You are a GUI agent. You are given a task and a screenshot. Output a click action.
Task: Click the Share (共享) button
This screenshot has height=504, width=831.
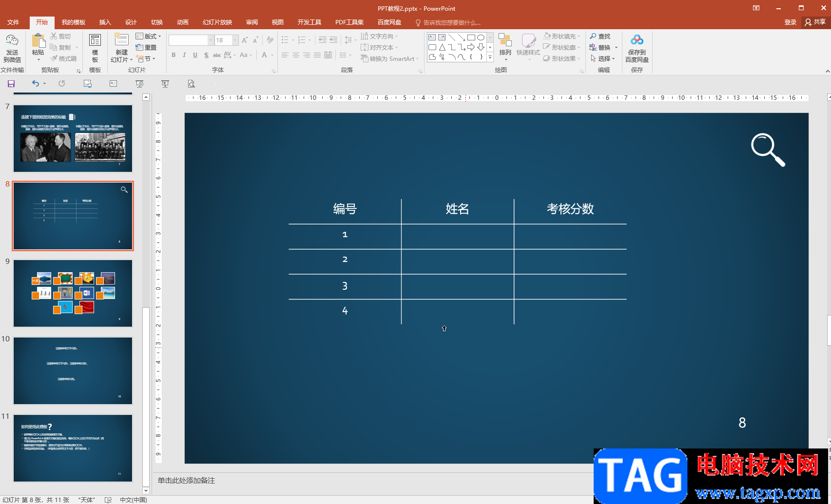[x=815, y=22]
